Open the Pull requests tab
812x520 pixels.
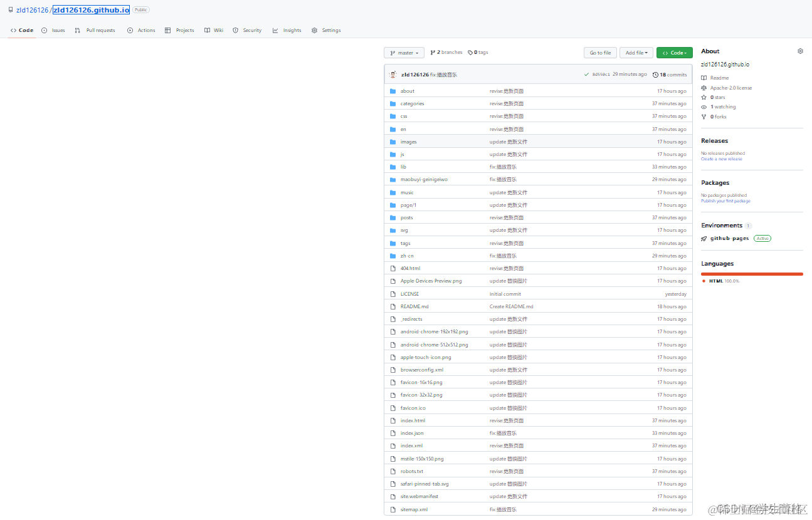click(x=95, y=30)
